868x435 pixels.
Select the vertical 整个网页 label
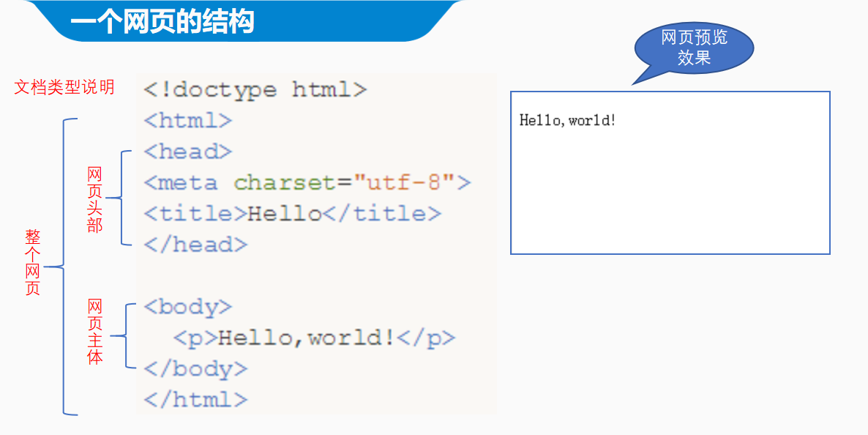[x=33, y=262]
